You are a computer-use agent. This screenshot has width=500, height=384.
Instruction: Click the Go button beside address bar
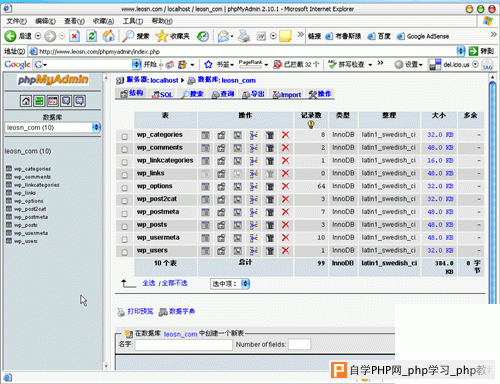coord(481,51)
